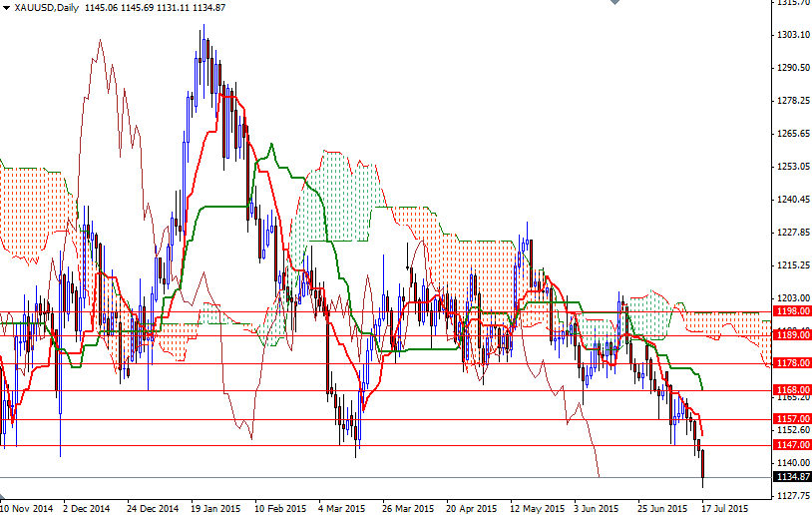
Task: Select the 1189.00 red price level label
Action: (x=792, y=336)
